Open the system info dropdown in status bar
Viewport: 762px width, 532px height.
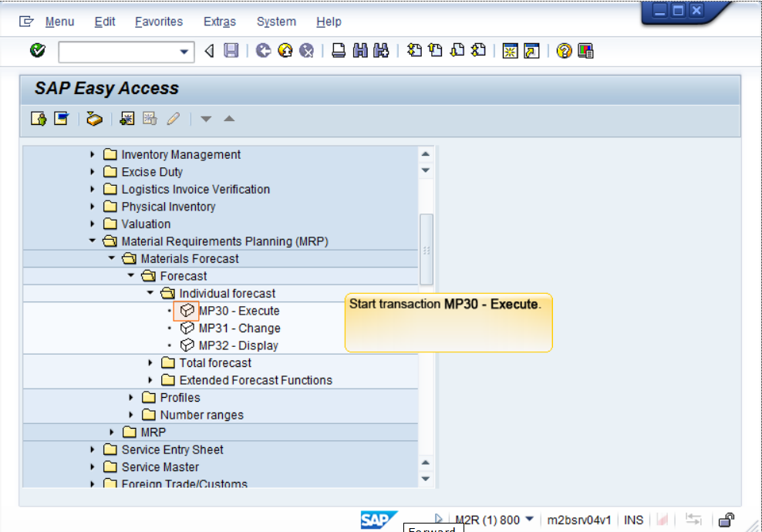pos(529,520)
